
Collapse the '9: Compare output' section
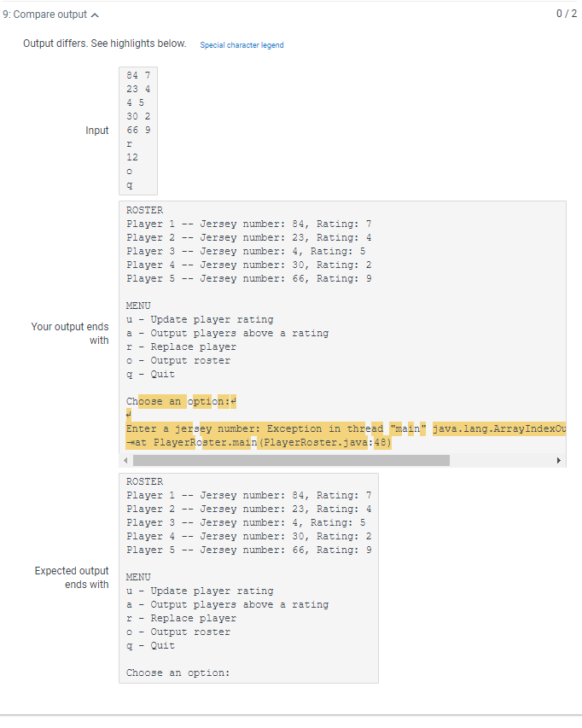pyautogui.click(x=50, y=15)
